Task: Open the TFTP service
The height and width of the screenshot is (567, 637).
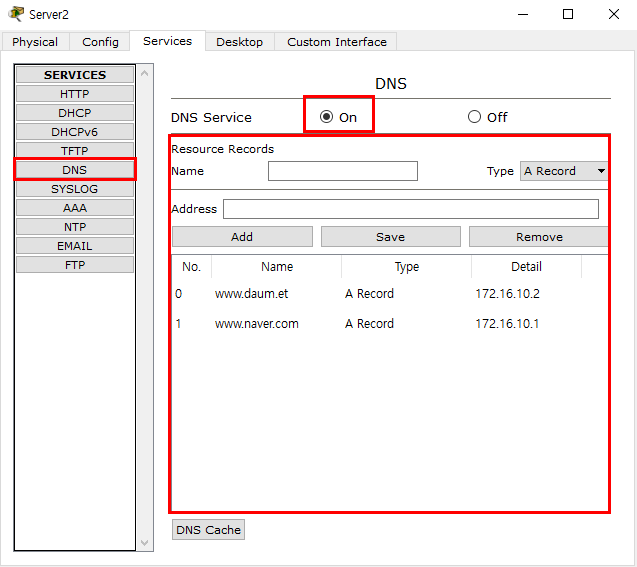Action: point(75,151)
